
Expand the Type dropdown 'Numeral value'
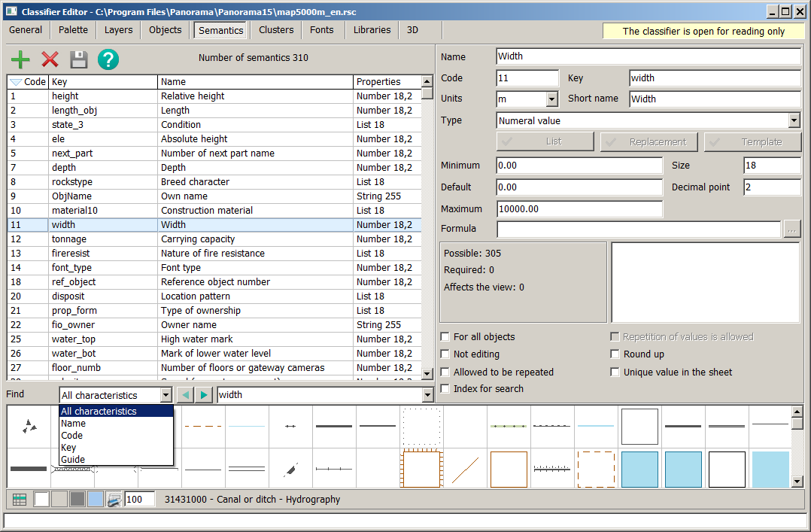coord(794,120)
